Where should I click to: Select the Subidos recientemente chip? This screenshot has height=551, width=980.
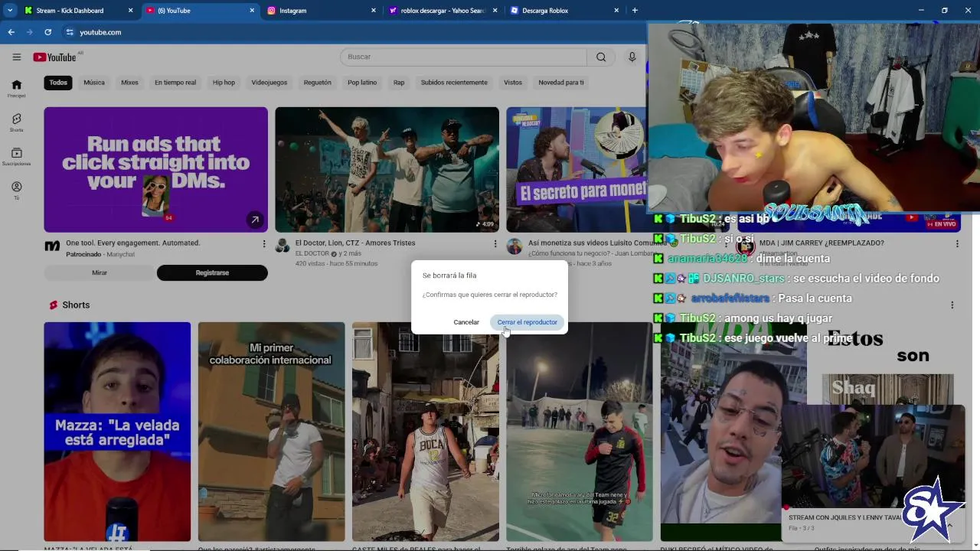454,83
